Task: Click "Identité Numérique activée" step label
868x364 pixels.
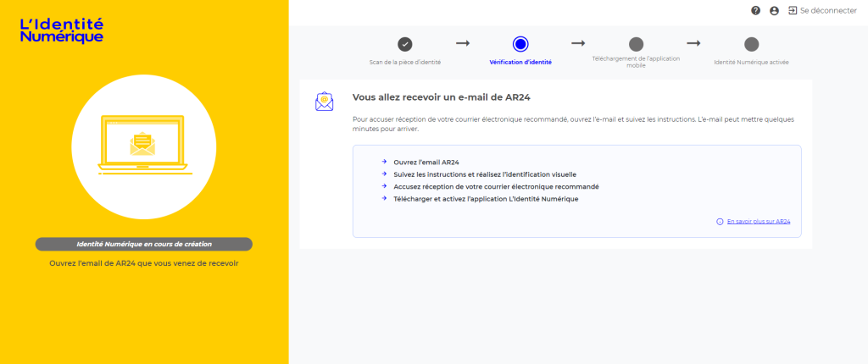Action: click(x=751, y=63)
